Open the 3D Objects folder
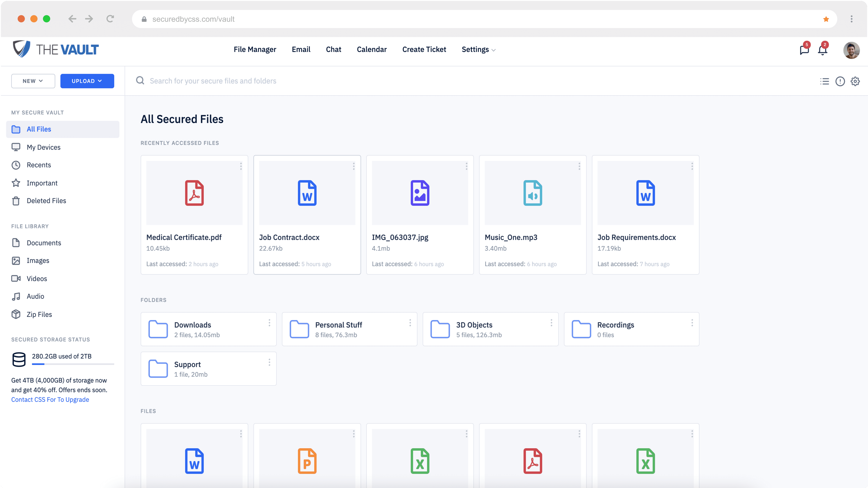Image resolution: width=868 pixels, height=488 pixels. tap(491, 329)
